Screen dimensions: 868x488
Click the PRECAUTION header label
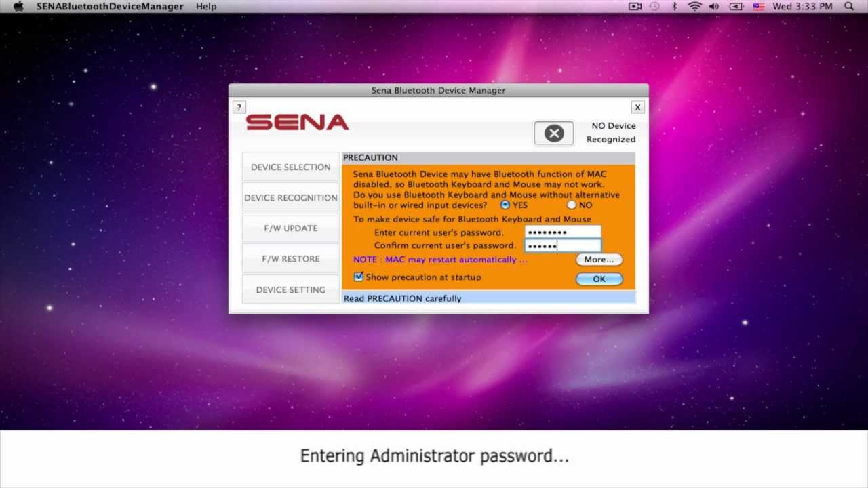(x=370, y=157)
